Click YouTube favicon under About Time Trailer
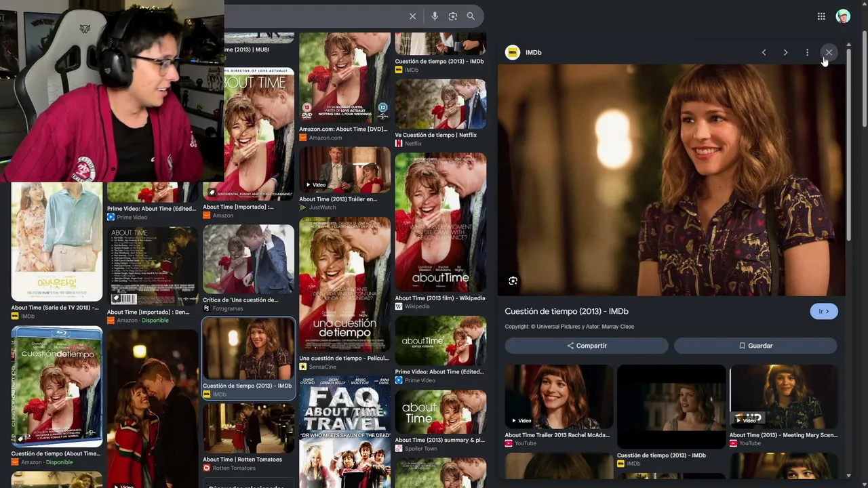 click(x=509, y=443)
